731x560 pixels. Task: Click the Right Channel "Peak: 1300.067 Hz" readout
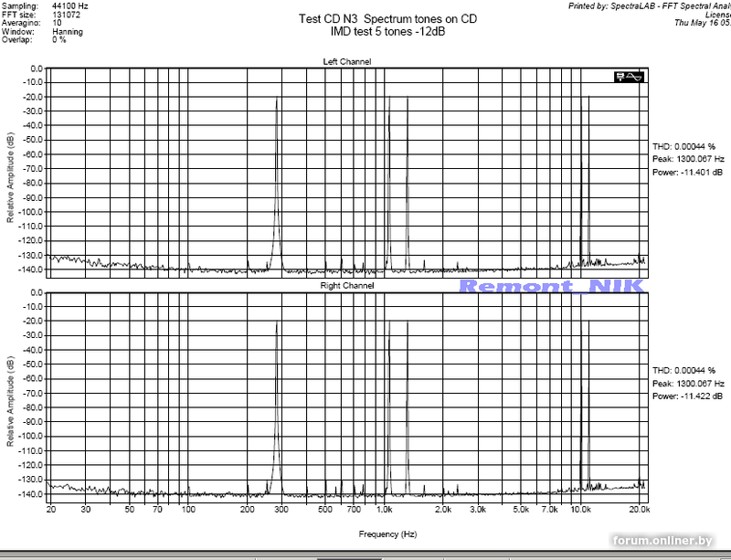tap(688, 384)
